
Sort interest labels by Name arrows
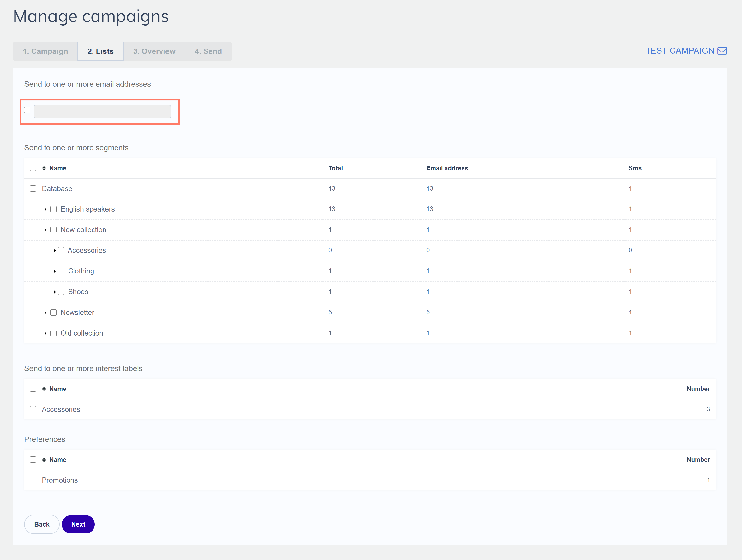tap(44, 389)
